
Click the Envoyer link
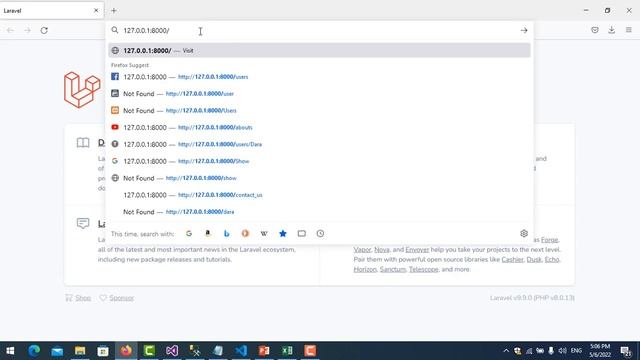(417, 249)
